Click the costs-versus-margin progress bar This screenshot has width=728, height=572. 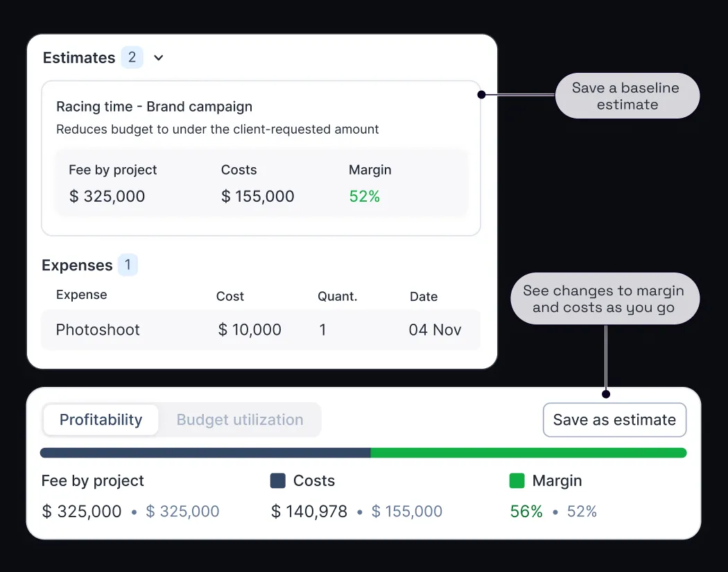pos(363,453)
